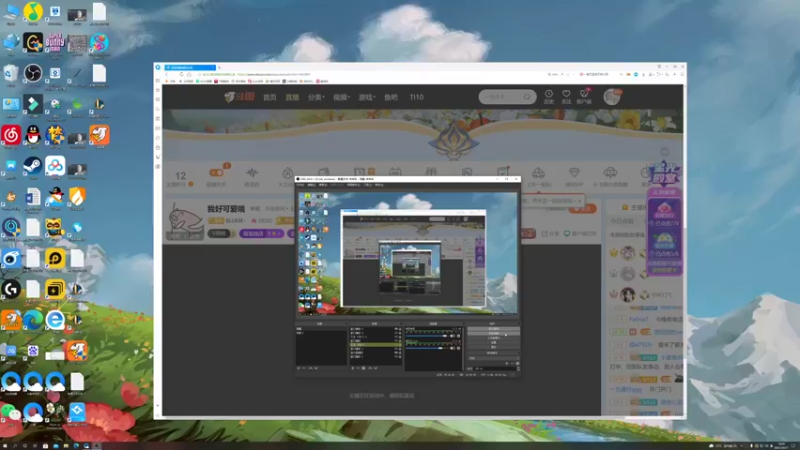Open WeChat desktop shortcut
Viewport: 800px width, 450px height.
(11, 412)
